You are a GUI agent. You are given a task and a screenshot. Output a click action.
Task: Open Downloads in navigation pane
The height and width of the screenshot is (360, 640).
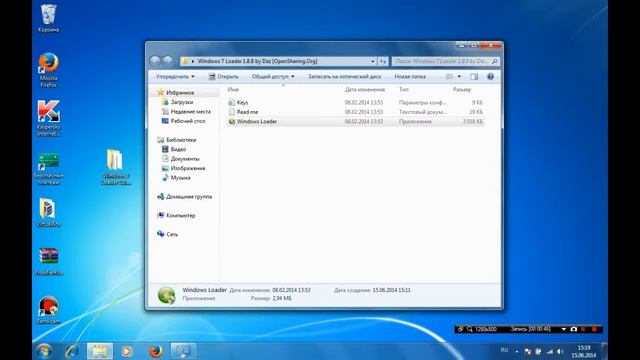pos(182,102)
